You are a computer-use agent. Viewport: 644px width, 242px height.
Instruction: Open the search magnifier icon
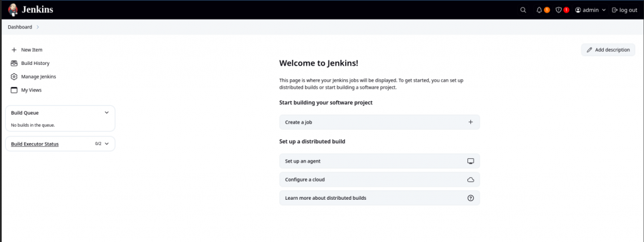tap(523, 10)
